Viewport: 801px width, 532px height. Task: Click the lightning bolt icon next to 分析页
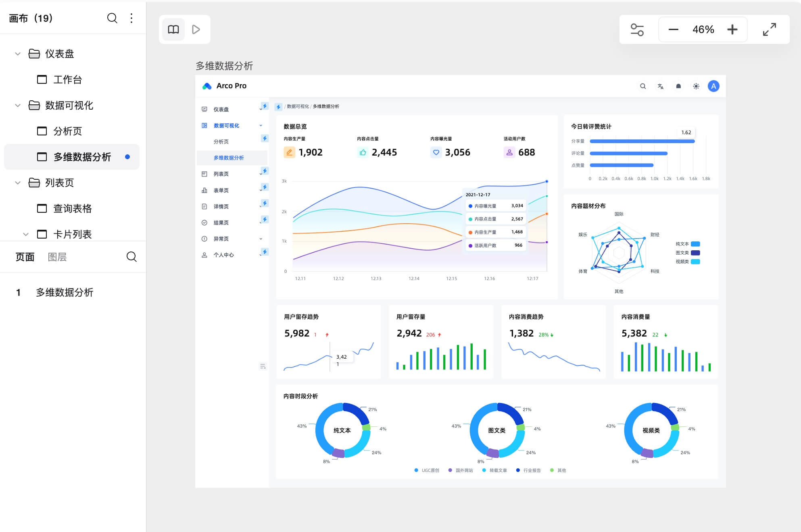click(265, 138)
